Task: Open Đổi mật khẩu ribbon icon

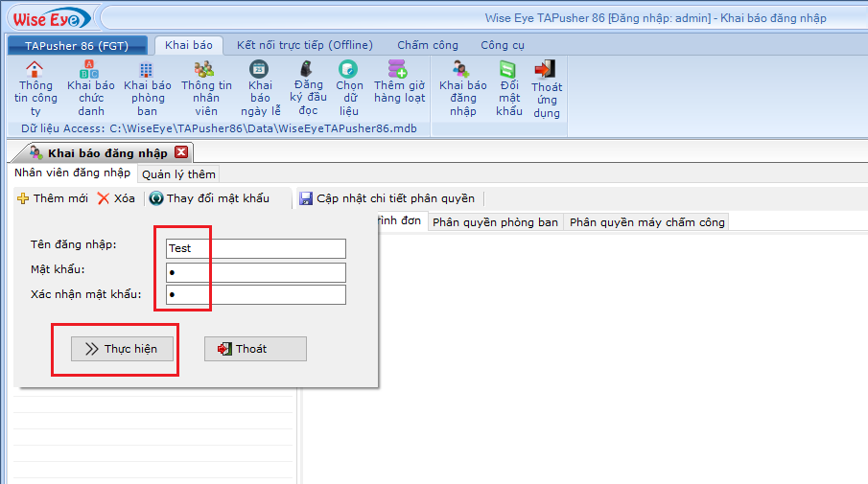Action: click(508, 70)
